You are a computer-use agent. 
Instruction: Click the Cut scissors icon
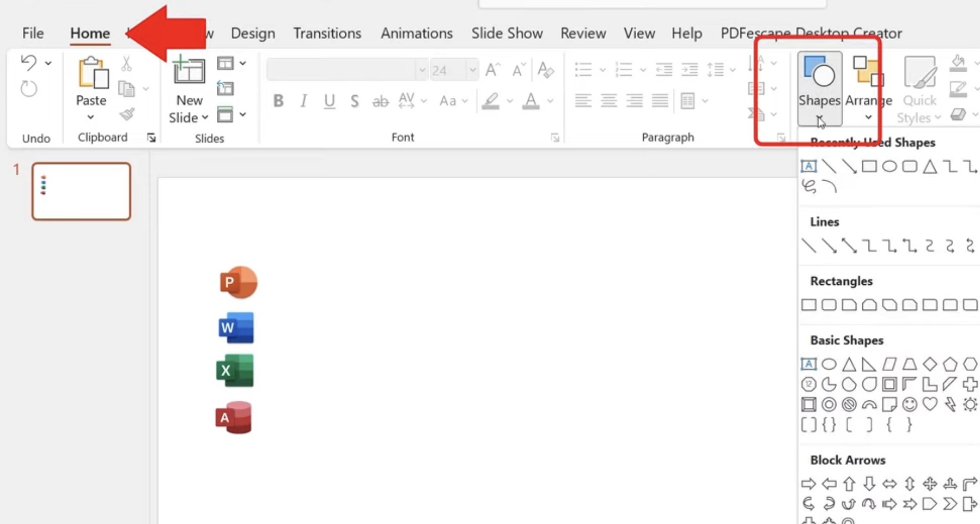(126, 64)
